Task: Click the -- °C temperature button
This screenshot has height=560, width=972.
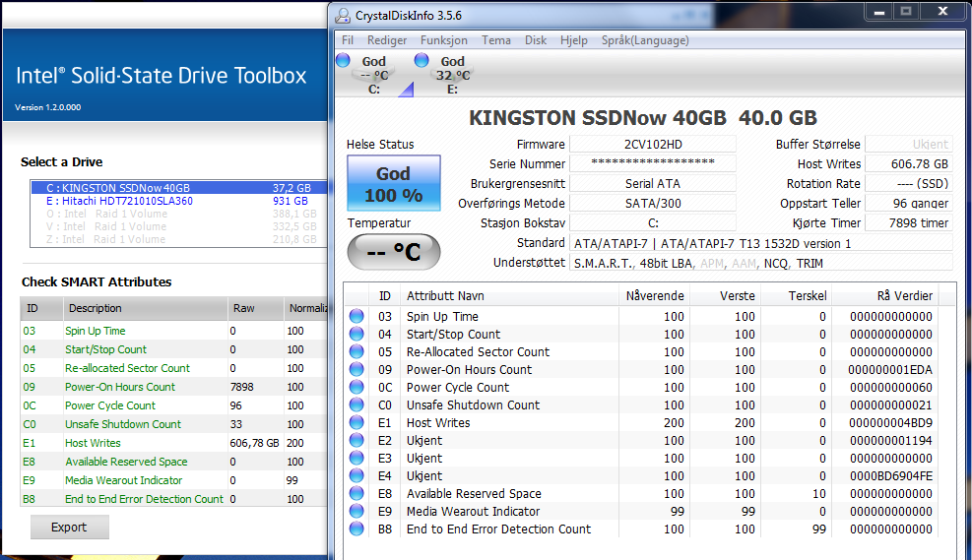Action: click(x=394, y=252)
